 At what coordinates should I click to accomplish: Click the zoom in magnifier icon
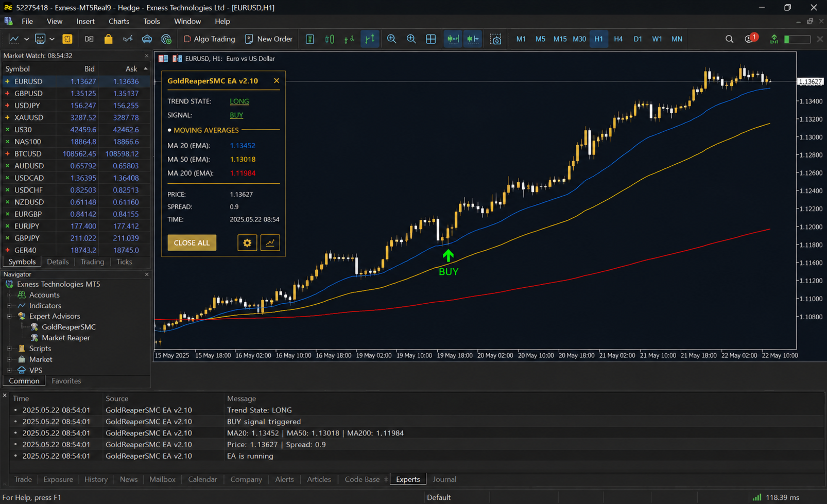coord(392,39)
